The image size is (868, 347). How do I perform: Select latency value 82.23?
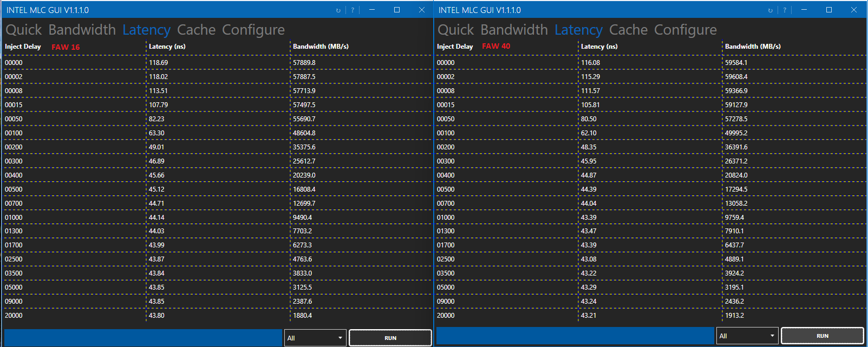(156, 119)
